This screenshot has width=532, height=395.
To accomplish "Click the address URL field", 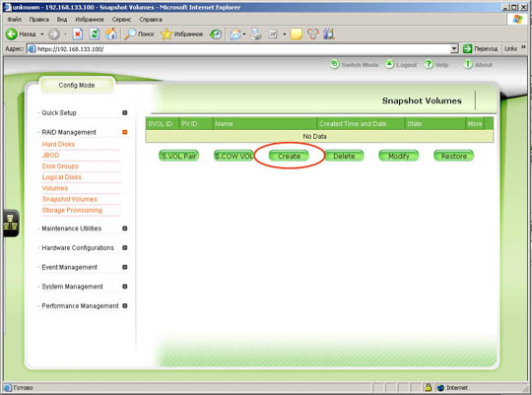I will pos(243,49).
